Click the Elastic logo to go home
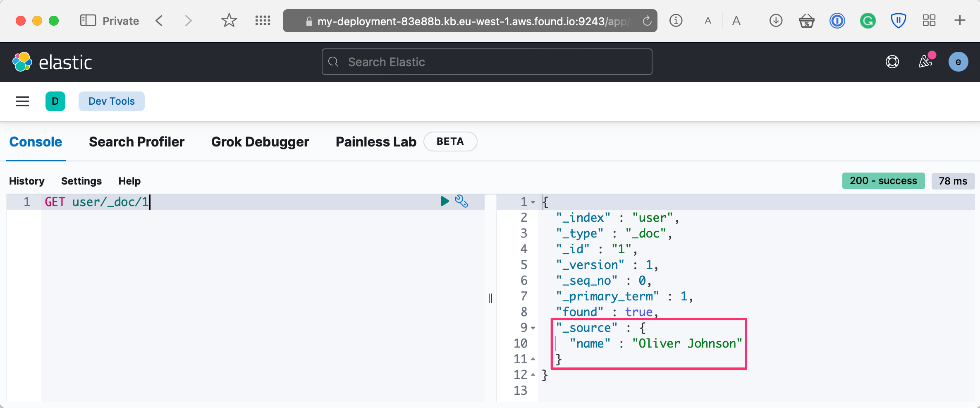 tap(52, 62)
